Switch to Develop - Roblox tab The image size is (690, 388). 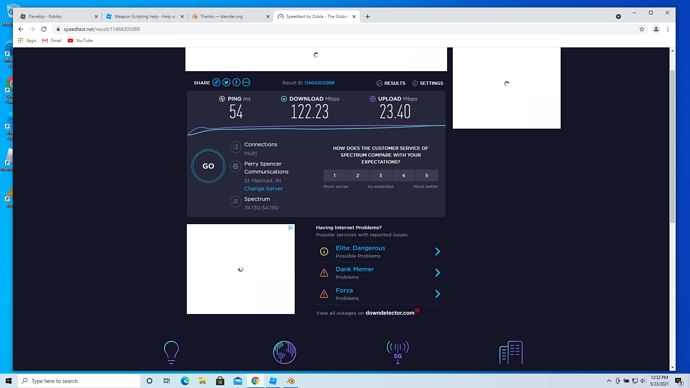point(58,16)
